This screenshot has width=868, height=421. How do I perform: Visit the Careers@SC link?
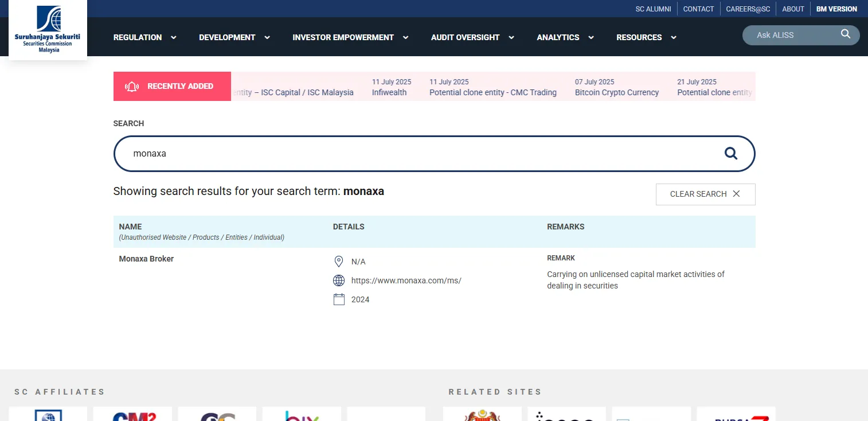[748, 9]
